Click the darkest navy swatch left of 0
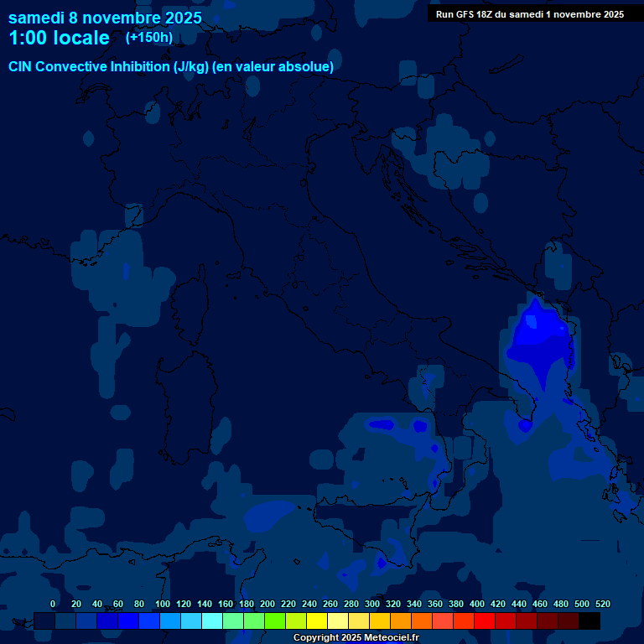Viewport: 644px width, 644px height. coord(44,621)
